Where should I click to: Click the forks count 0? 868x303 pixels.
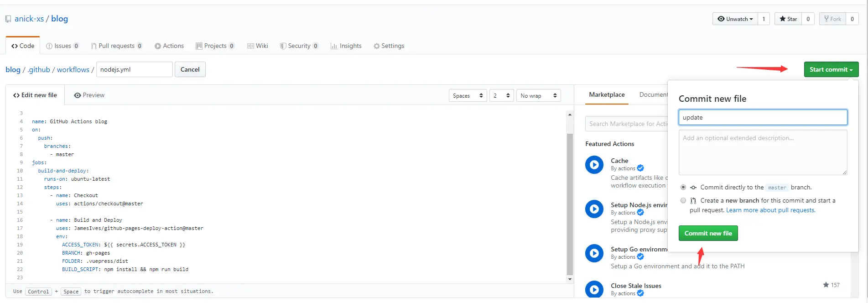point(852,19)
